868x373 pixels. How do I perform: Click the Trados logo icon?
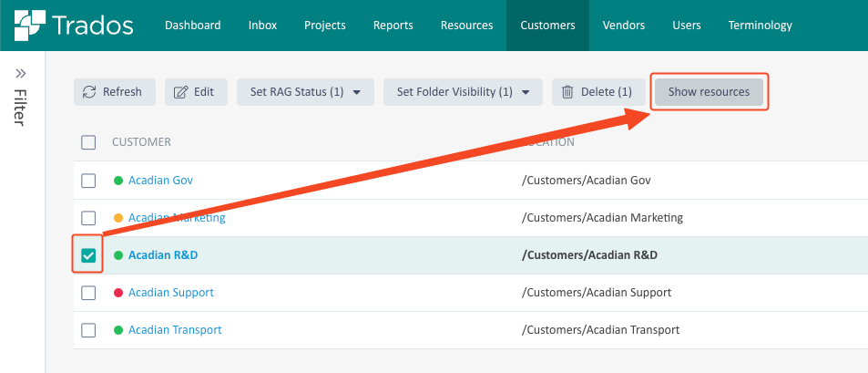point(29,26)
